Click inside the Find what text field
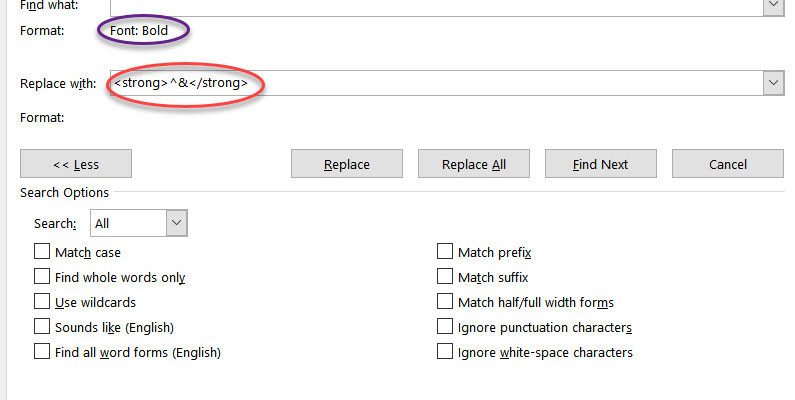The width and height of the screenshot is (795, 400). pos(437,6)
